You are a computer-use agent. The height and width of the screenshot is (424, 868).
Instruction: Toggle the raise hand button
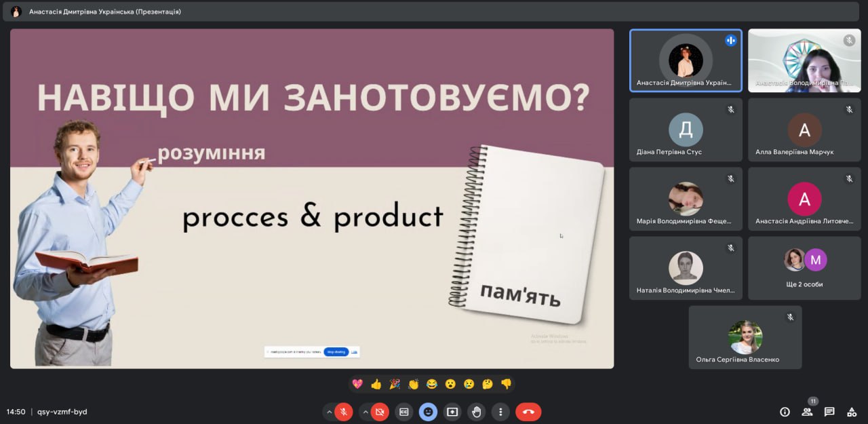coord(477,412)
